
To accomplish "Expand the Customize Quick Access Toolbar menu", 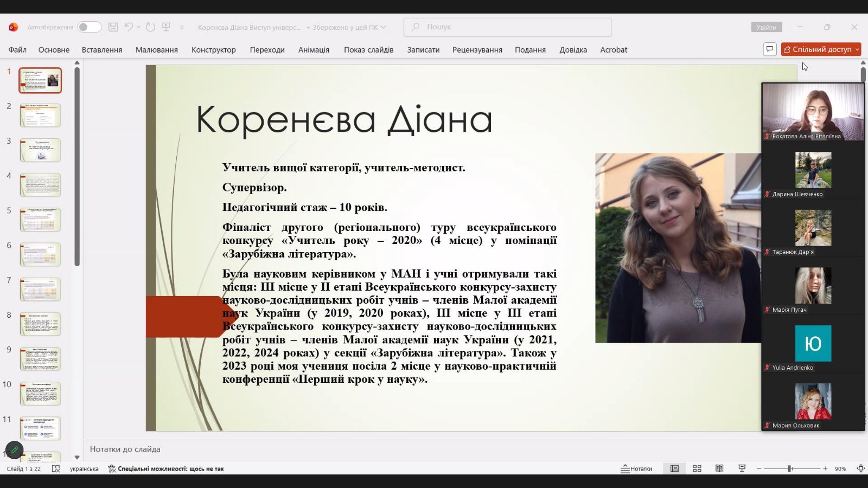I will (x=182, y=27).
